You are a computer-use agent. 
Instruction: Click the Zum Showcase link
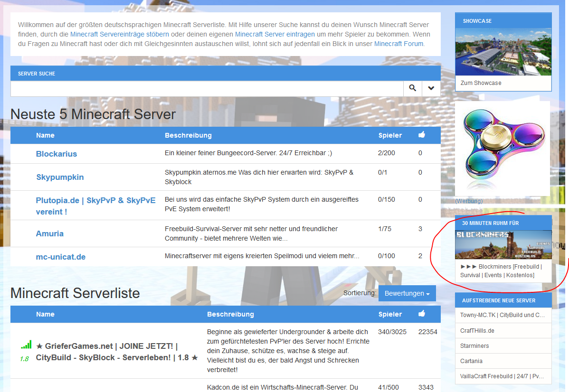click(x=481, y=83)
